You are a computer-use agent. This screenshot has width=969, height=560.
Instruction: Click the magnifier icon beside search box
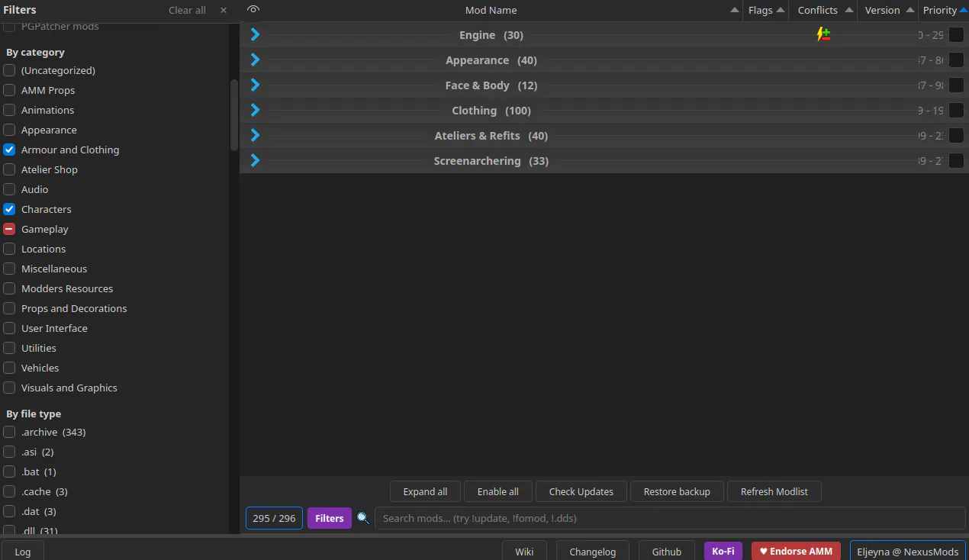363,518
